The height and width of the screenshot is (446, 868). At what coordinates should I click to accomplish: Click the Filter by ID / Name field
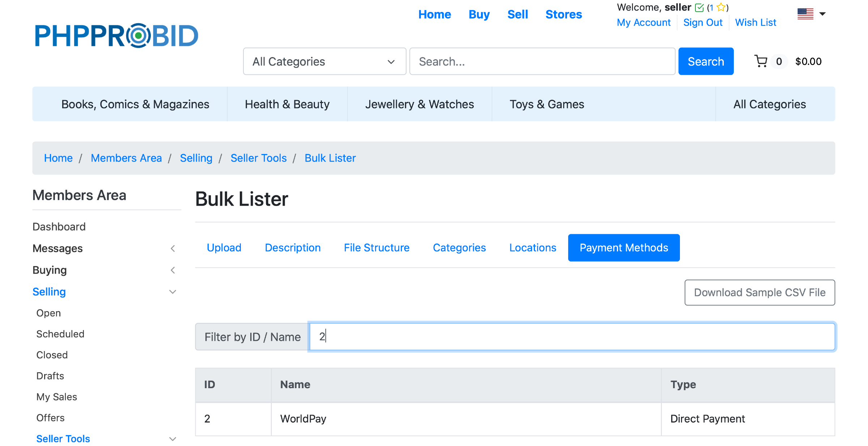click(572, 336)
